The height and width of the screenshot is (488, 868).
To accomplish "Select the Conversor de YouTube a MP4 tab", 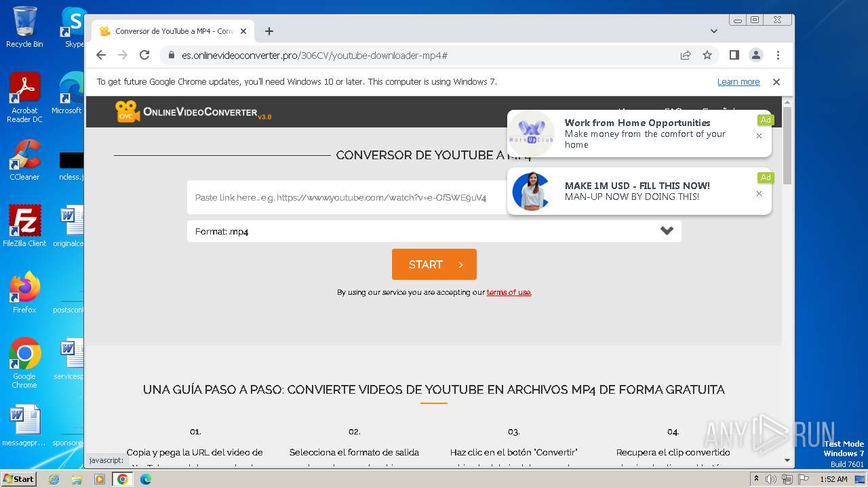I will point(173,31).
